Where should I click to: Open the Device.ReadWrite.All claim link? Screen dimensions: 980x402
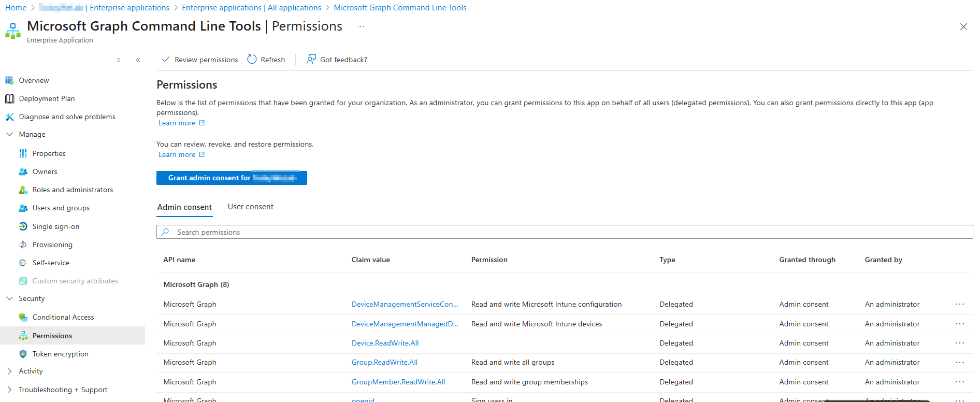[x=385, y=343]
